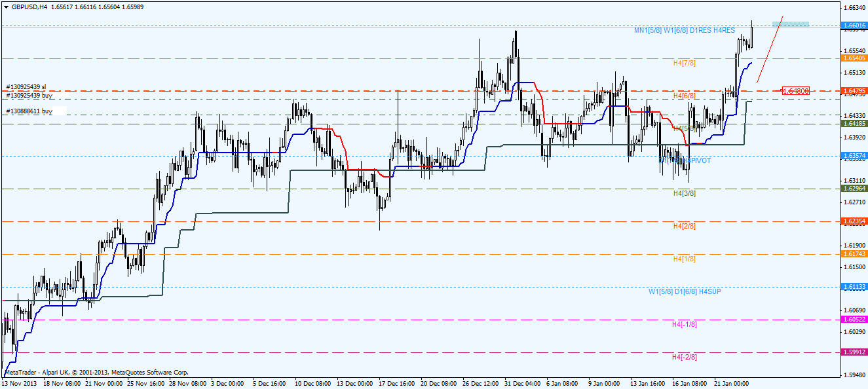Image resolution: width=868 pixels, height=389 pixels.
Task: Select the cyan rectangle at the chart top
Action: 790,24
